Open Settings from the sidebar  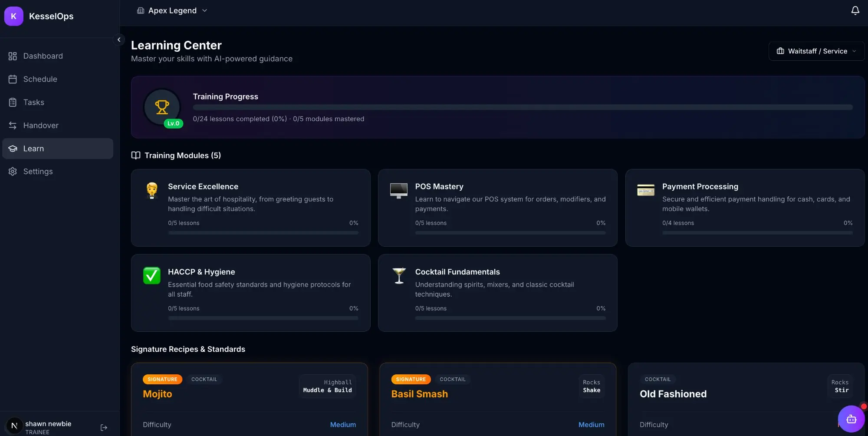tap(38, 172)
